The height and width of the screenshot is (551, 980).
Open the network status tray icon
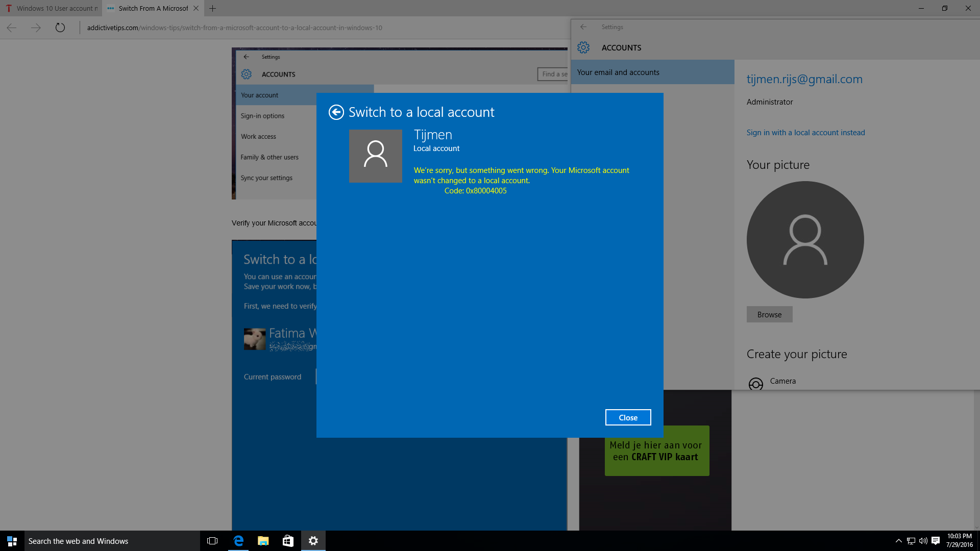(911, 541)
